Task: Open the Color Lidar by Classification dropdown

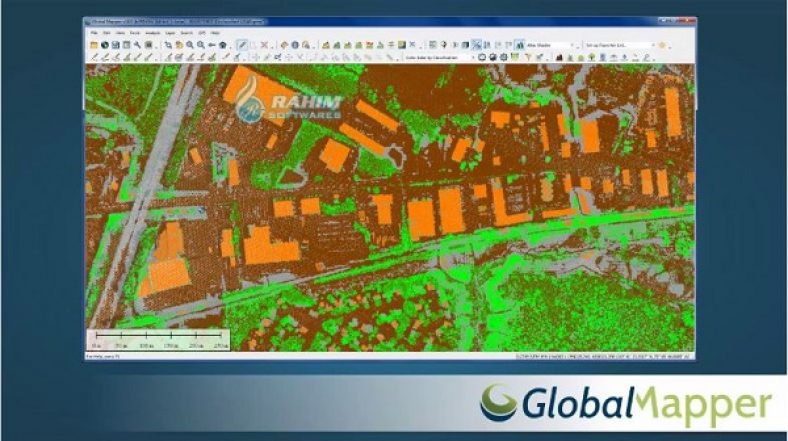Action: (x=440, y=57)
